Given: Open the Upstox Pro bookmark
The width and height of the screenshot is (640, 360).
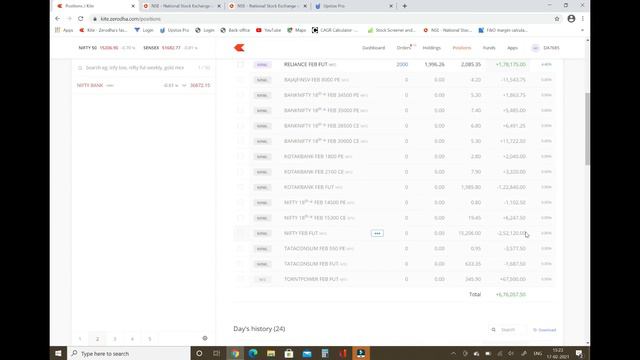Looking at the screenshot, I should (x=174, y=30).
